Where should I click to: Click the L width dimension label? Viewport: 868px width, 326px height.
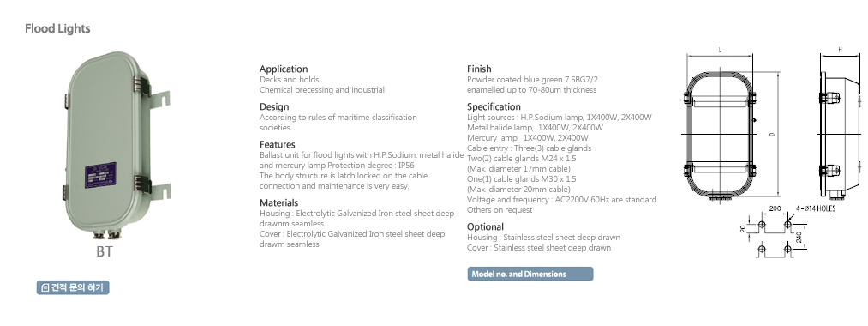point(720,51)
